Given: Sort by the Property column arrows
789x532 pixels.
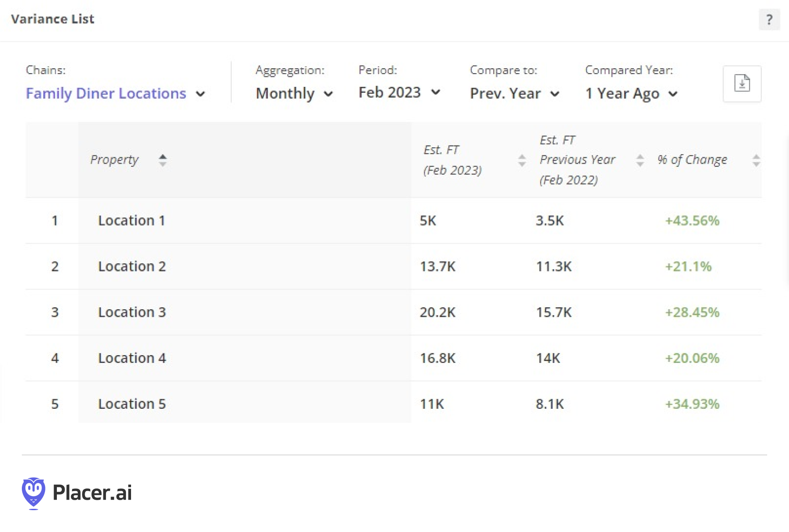Looking at the screenshot, I should [x=162, y=160].
